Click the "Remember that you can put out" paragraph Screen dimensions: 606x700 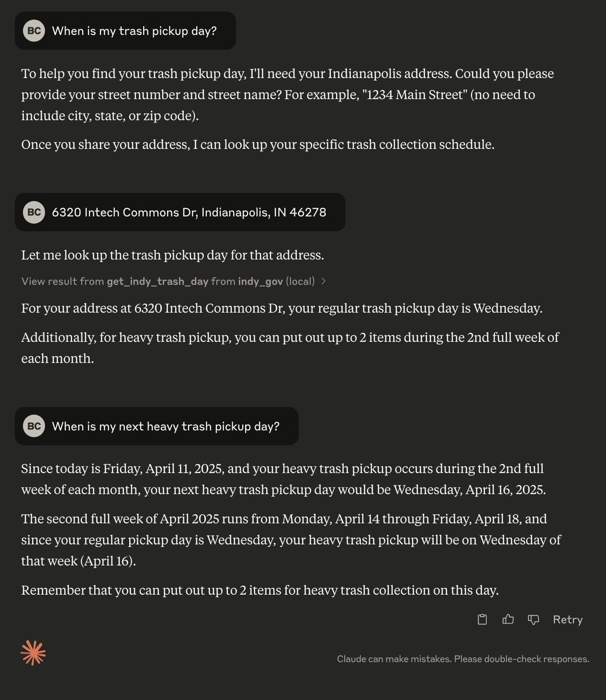(260, 590)
